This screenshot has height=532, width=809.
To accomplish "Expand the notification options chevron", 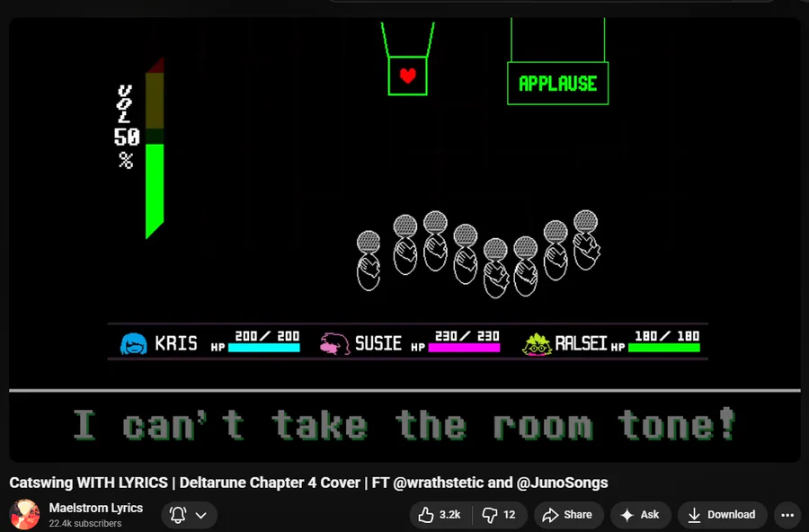I will [201, 515].
